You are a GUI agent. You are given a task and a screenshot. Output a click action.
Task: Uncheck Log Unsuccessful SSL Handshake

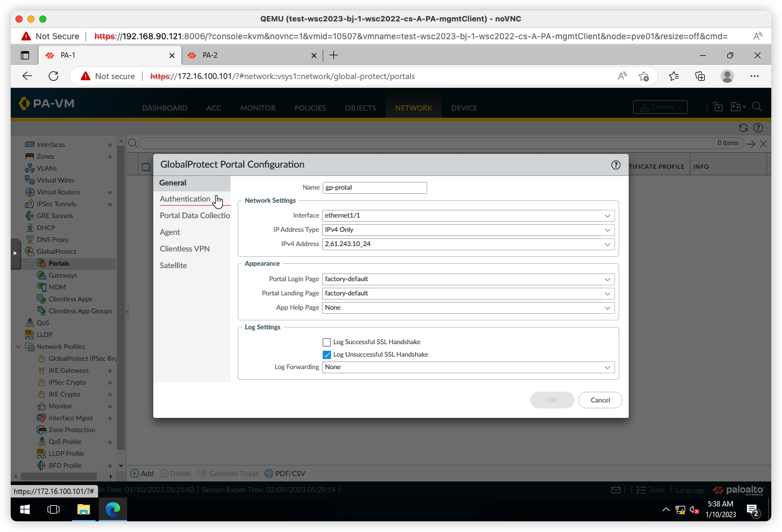[x=327, y=354]
